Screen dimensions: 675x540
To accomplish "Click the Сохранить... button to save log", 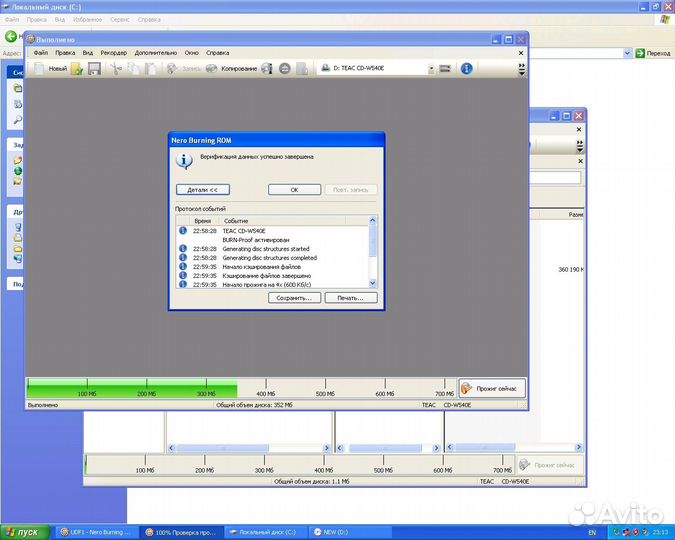I will pos(294,297).
